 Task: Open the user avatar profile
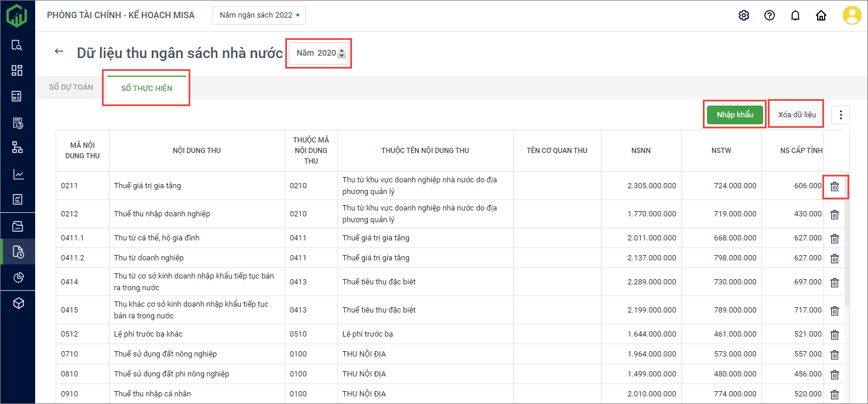(x=851, y=15)
